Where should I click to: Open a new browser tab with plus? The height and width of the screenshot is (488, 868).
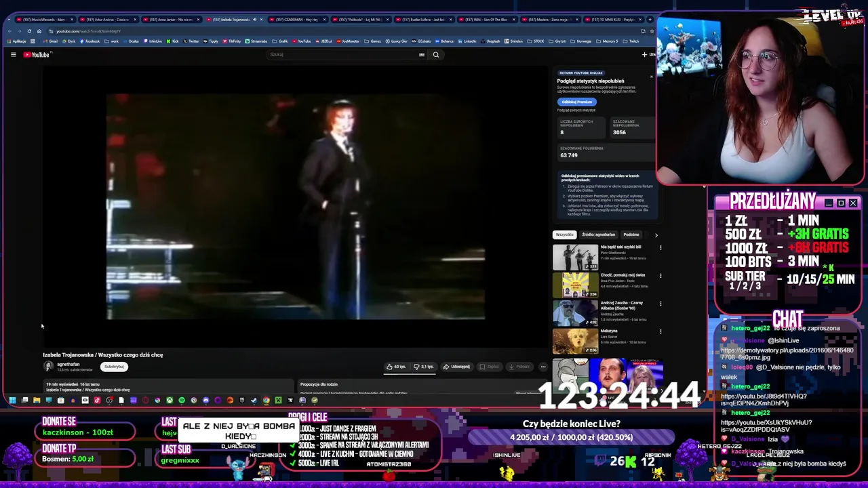(x=650, y=20)
